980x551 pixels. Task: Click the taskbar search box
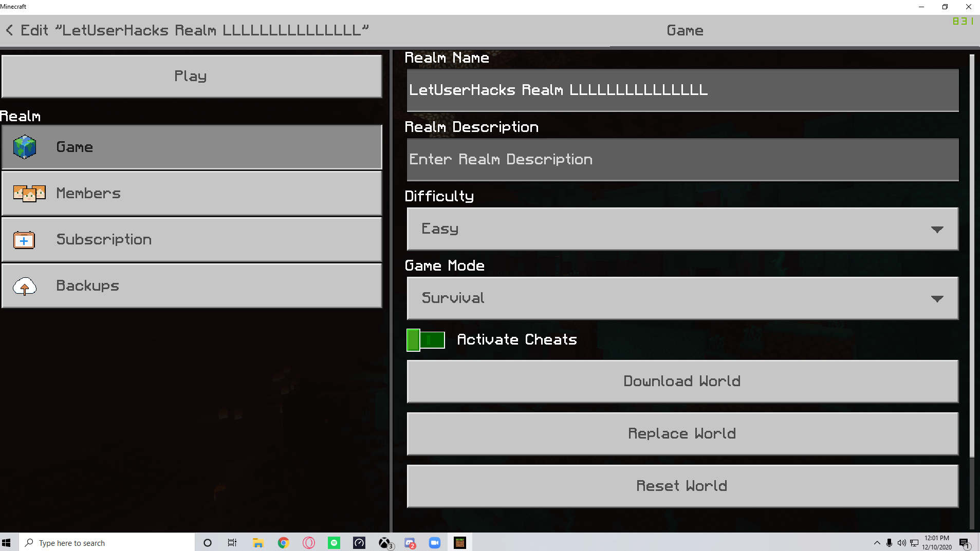coord(107,543)
